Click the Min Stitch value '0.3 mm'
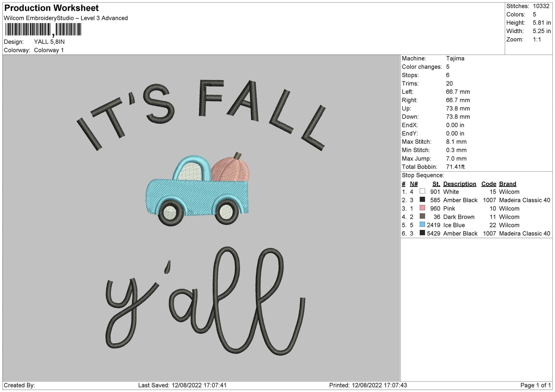555x392 pixels. [x=456, y=150]
